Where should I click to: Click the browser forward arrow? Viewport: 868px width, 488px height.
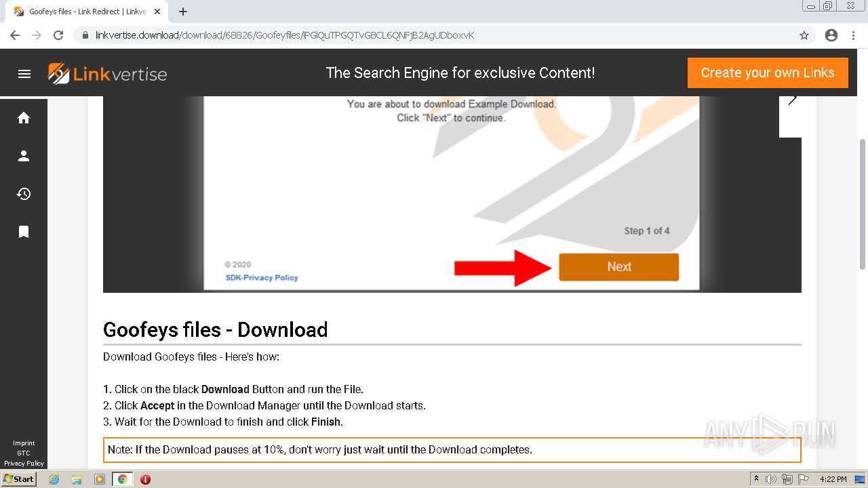pos(37,35)
